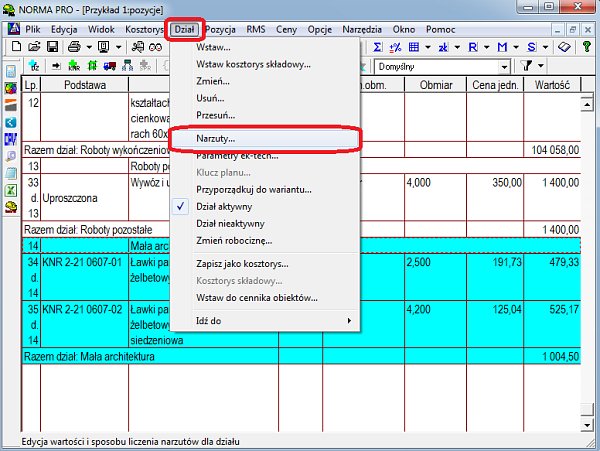
Task: Click the green question mark help icon
Action: pos(587,47)
